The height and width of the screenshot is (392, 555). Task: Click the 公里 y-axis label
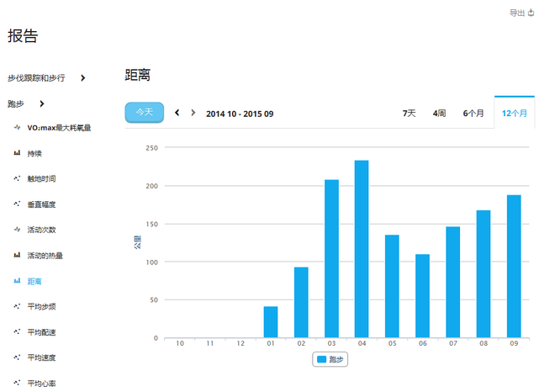point(137,242)
